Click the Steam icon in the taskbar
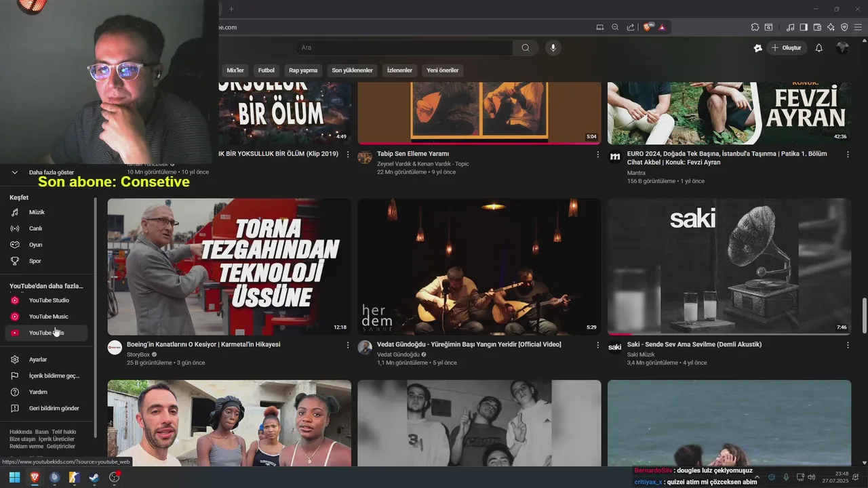Image resolution: width=868 pixels, height=488 pixels. [94, 478]
